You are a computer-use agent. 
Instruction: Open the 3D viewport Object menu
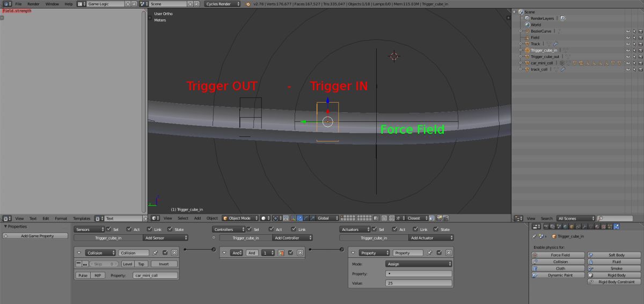point(213,218)
